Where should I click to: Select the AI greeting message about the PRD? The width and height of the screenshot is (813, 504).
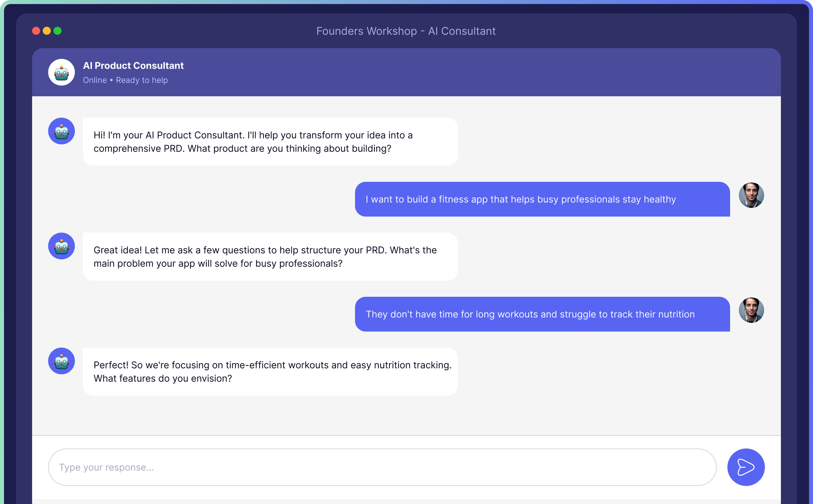coord(270,142)
